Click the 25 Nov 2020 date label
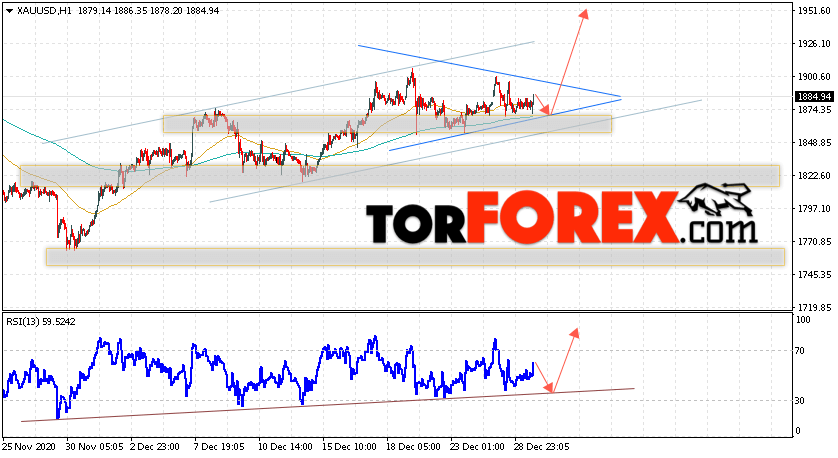This screenshot has height=458, width=838. click(29, 447)
